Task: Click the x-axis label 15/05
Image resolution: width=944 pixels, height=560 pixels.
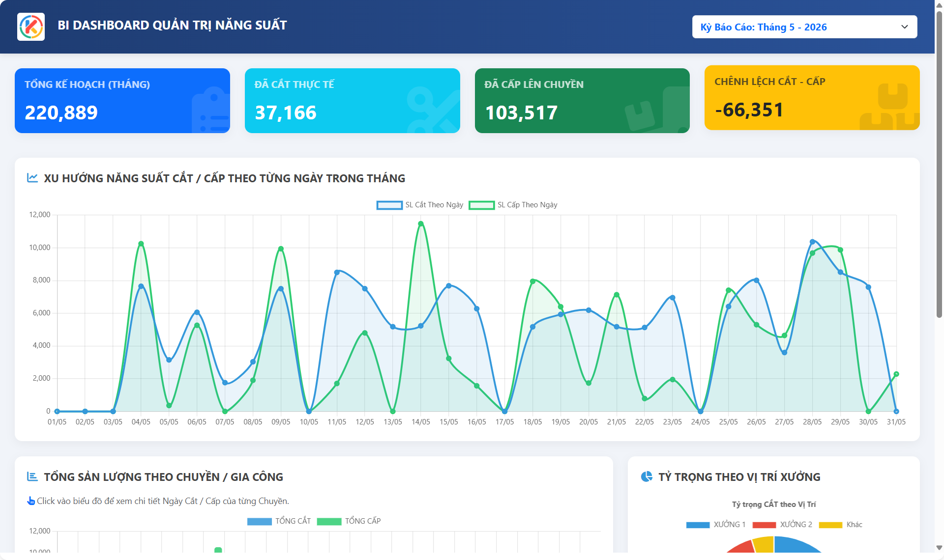Action: point(449,422)
